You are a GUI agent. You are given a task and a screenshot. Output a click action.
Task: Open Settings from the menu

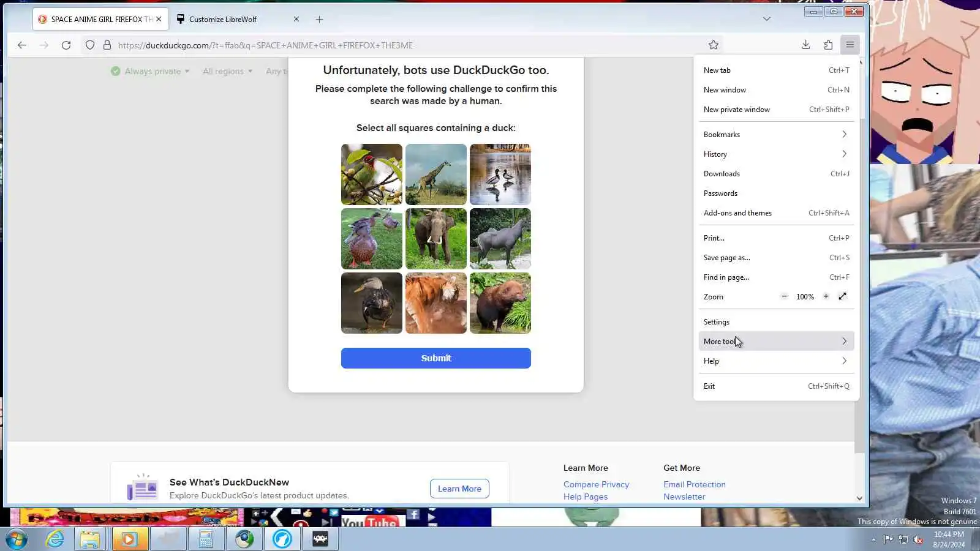point(777,322)
